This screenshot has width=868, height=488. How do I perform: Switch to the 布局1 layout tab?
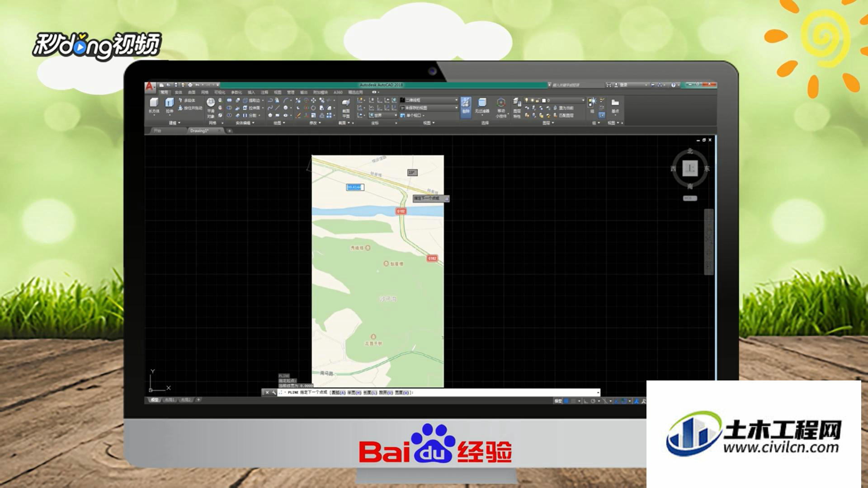coord(170,400)
